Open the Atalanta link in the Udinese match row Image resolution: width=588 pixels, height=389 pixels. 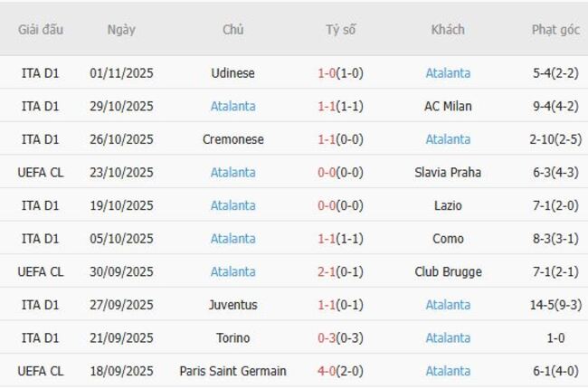[x=448, y=73]
